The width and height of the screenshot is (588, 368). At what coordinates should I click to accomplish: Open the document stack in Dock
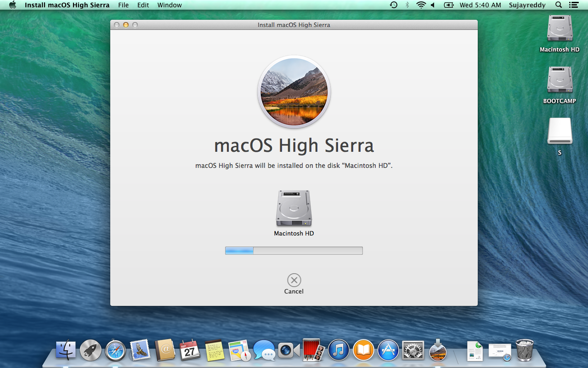tap(475, 351)
